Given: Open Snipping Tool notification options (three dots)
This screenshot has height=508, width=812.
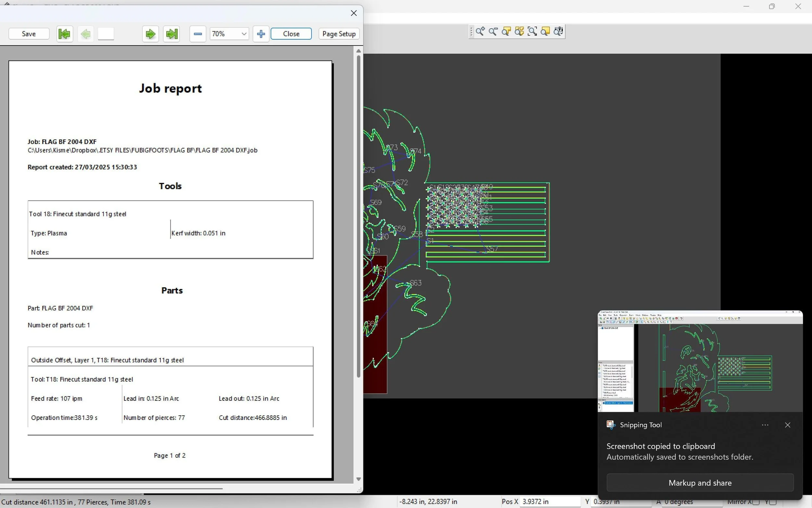Looking at the screenshot, I should click(x=765, y=425).
